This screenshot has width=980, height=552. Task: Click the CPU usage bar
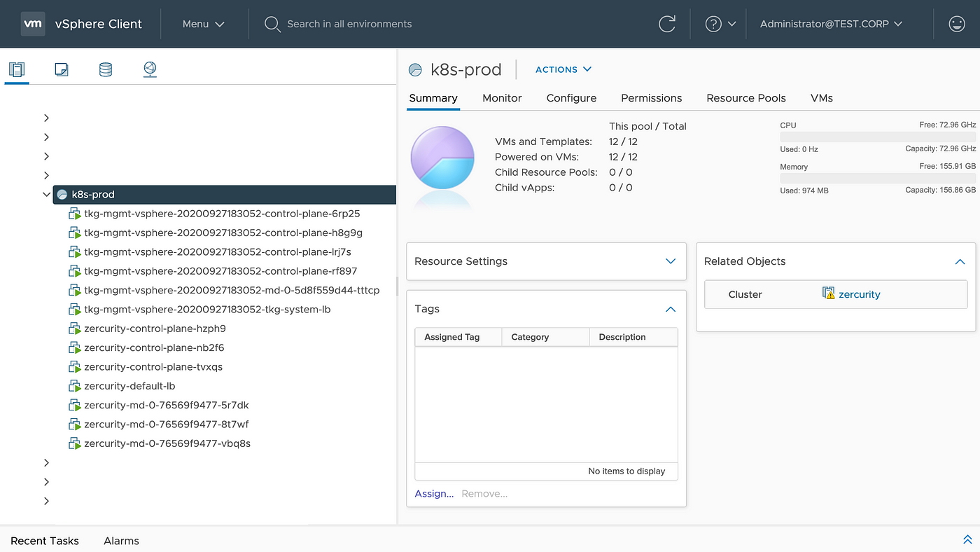(x=878, y=137)
